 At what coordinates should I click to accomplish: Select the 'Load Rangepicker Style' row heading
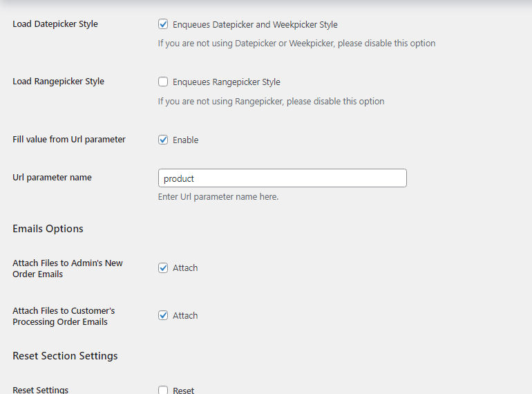(58, 82)
